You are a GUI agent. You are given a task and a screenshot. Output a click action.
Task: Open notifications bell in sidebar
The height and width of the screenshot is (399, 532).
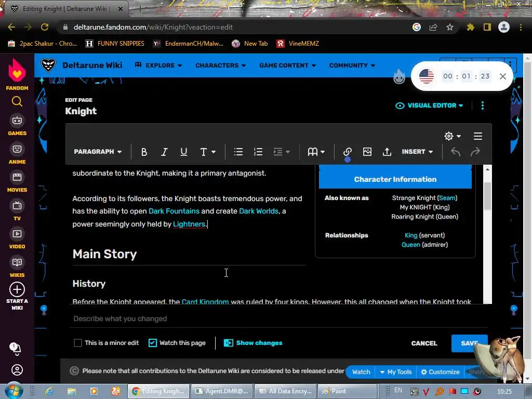click(x=16, y=348)
